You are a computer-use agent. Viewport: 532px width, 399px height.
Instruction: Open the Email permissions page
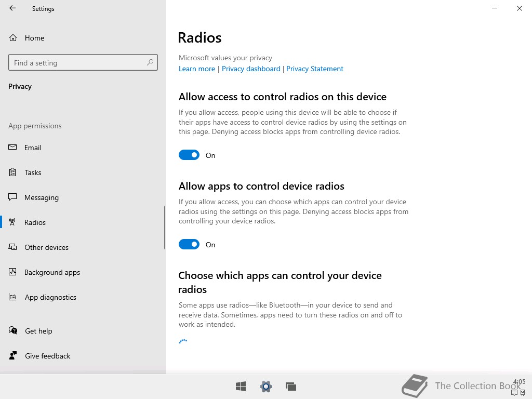point(83,147)
